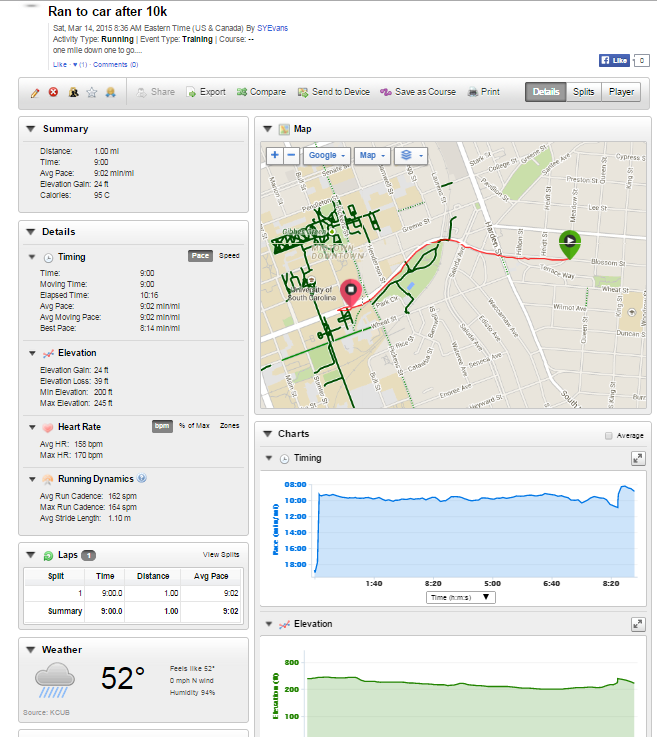
Task: Switch heart rate view to Zones
Action: pyautogui.click(x=229, y=426)
